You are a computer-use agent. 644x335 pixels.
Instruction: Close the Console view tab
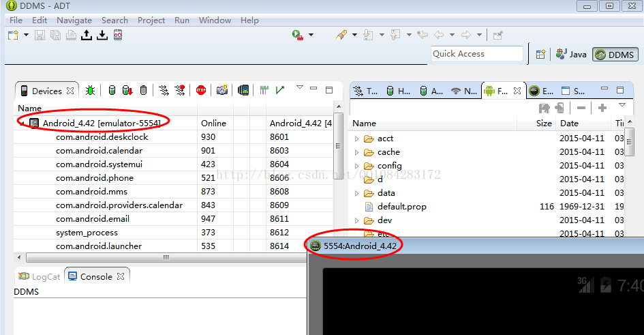point(121,276)
